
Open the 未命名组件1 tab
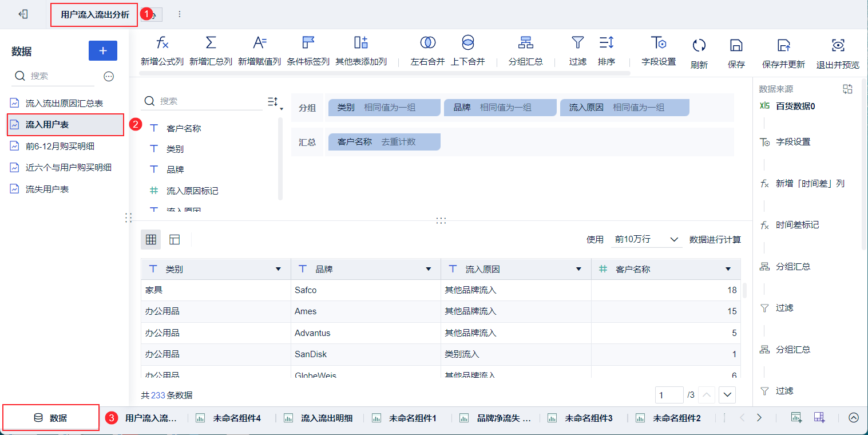point(405,418)
